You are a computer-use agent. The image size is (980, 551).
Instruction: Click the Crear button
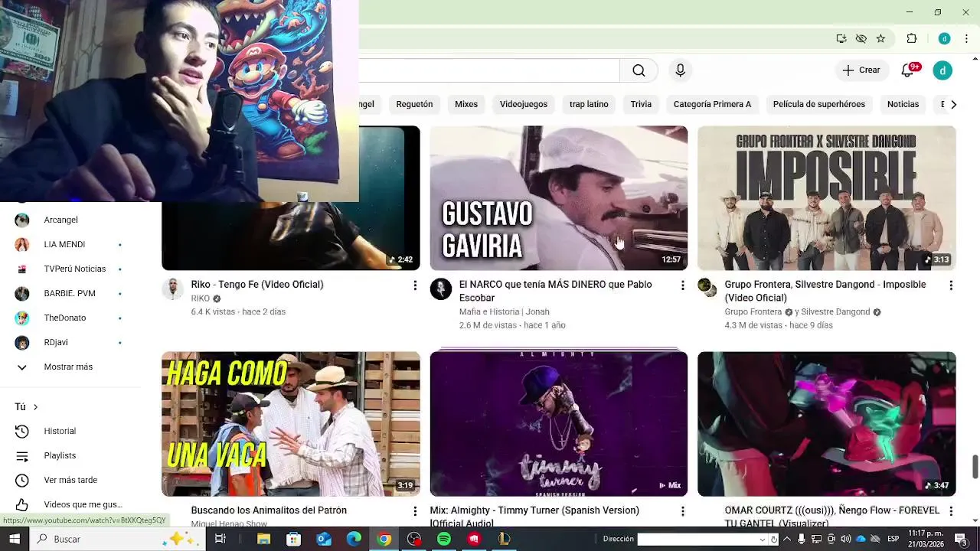[861, 70]
